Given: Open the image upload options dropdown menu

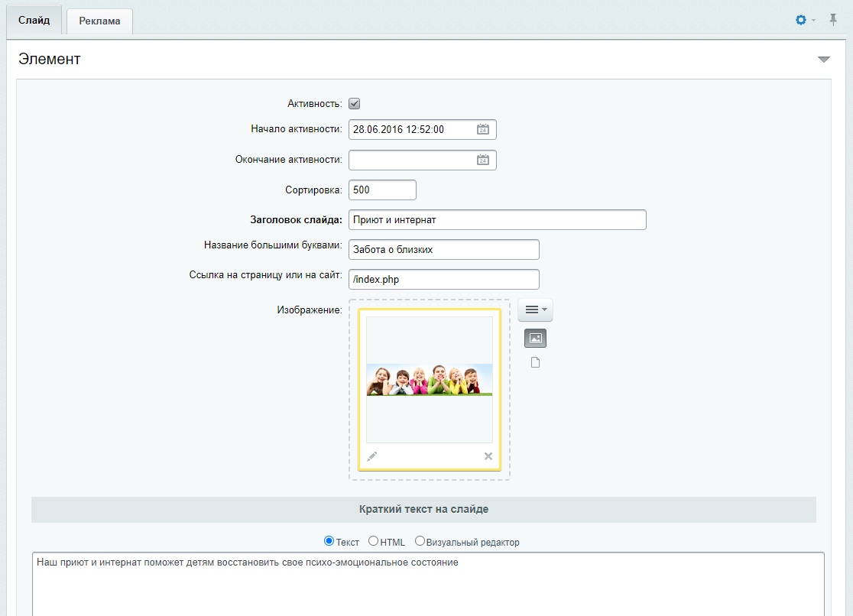Looking at the screenshot, I should (x=535, y=310).
